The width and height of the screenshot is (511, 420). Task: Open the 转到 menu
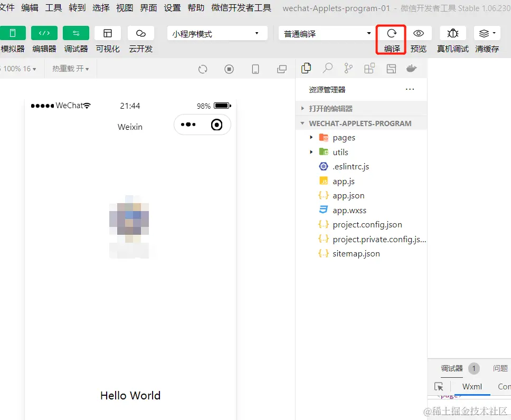point(77,7)
